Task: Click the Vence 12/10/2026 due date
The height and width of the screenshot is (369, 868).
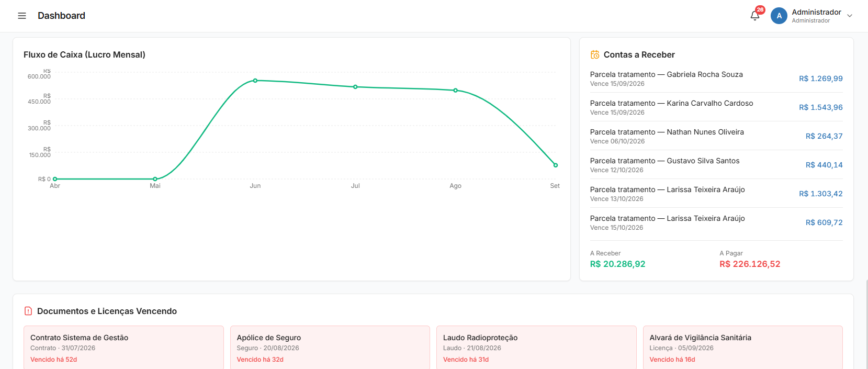Action: coord(617,170)
